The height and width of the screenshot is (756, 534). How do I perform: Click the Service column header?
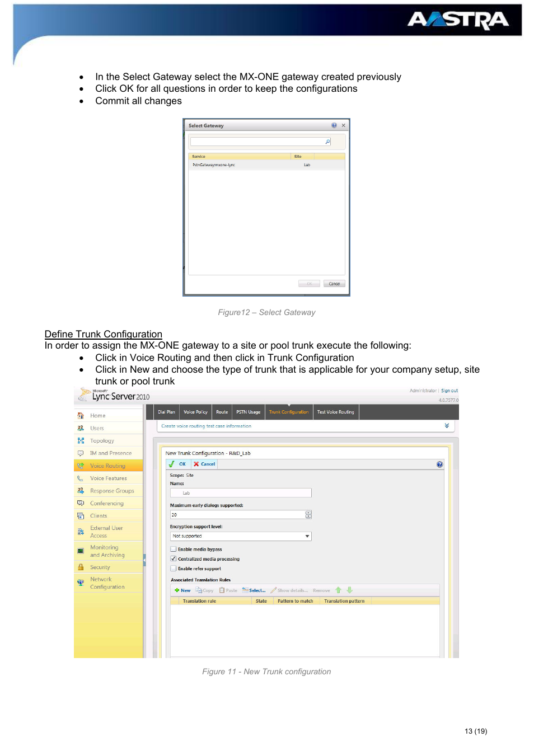coord(240,157)
